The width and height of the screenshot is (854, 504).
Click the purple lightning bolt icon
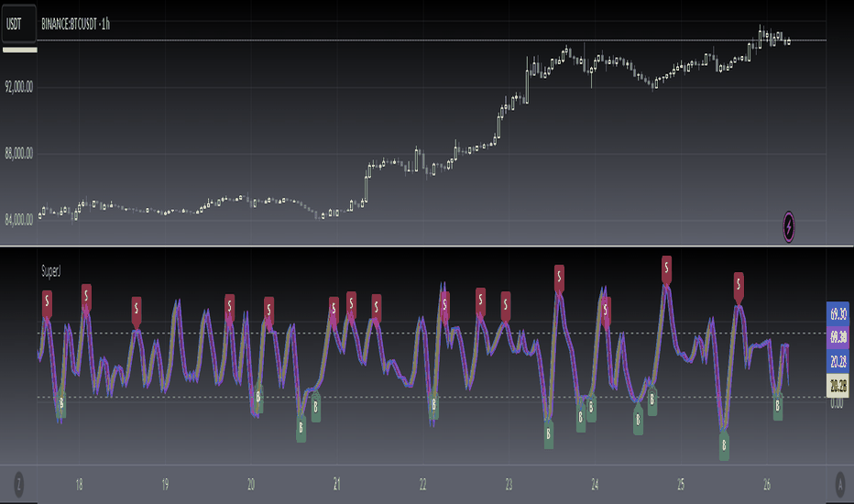coord(789,226)
